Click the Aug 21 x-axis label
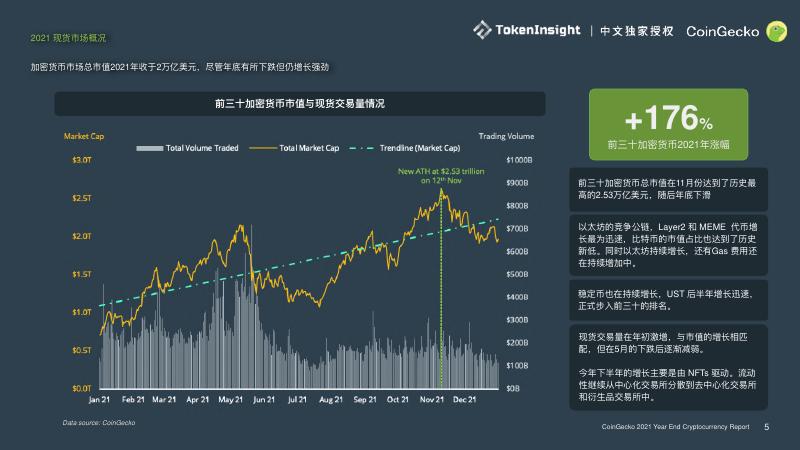Screen dimensions: 800x450 [331, 399]
